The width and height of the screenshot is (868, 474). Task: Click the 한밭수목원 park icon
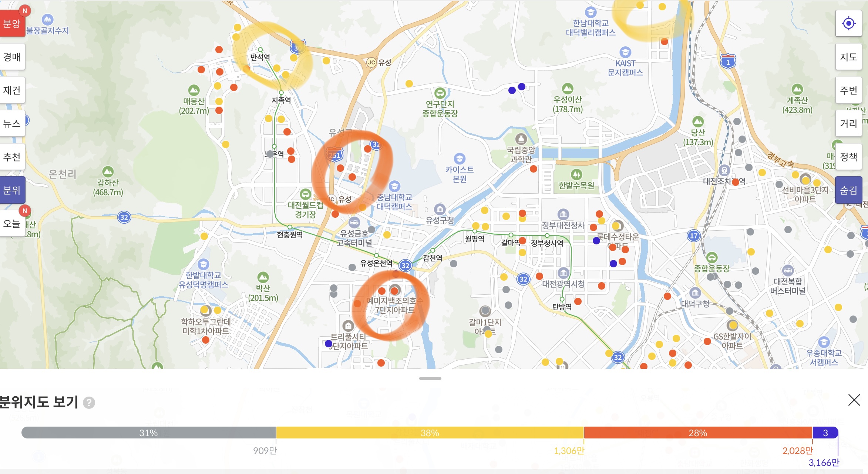[x=576, y=174]
